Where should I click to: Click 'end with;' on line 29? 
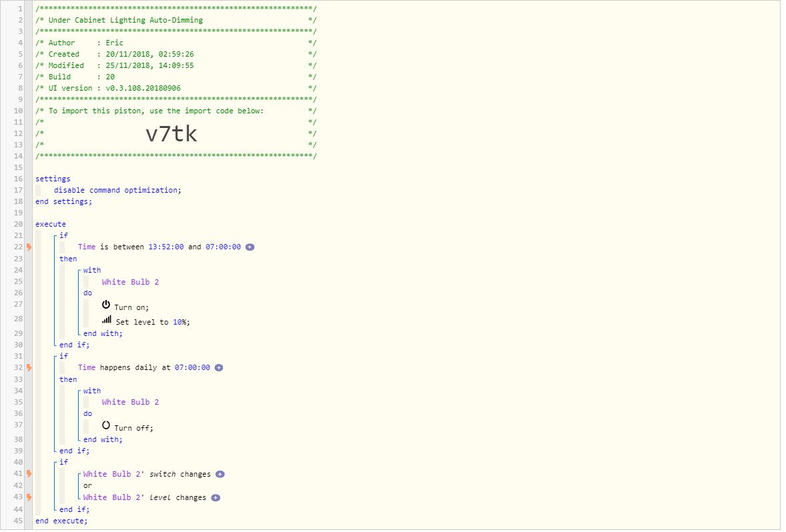[x=103, y=333]
